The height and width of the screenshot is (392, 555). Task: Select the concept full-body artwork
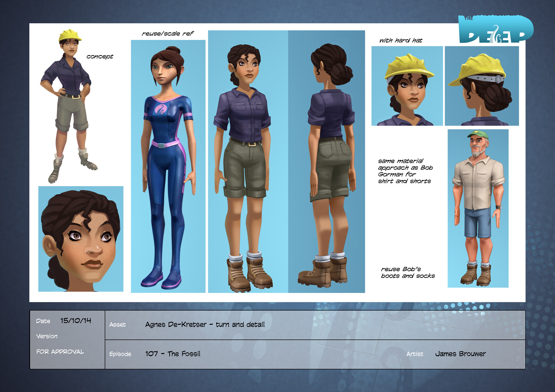point(70,106)
